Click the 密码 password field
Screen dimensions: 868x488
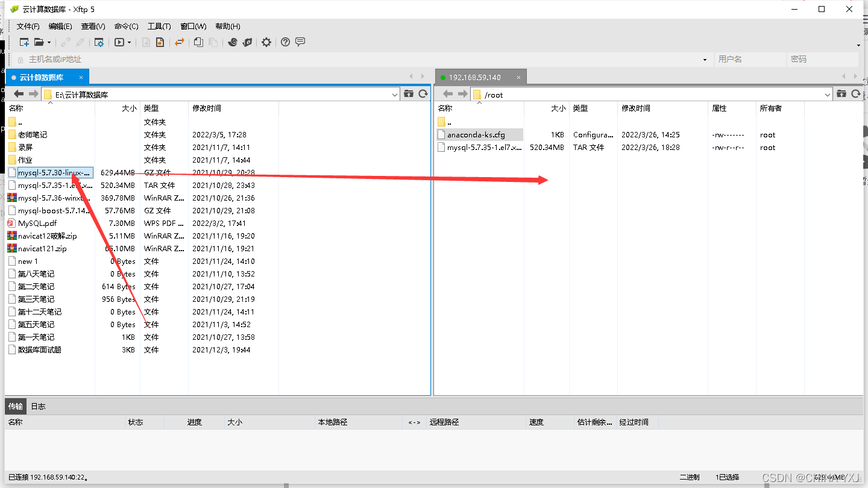(823, 59)
